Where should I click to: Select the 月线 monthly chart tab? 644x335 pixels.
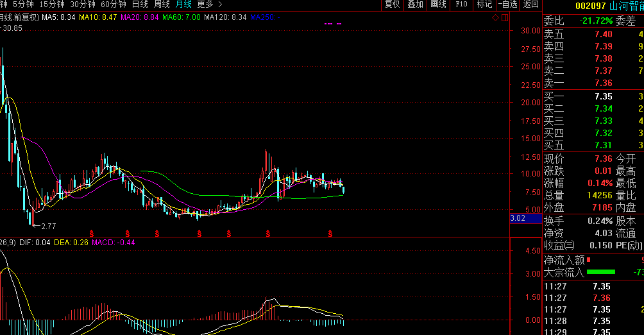point(183,4)
